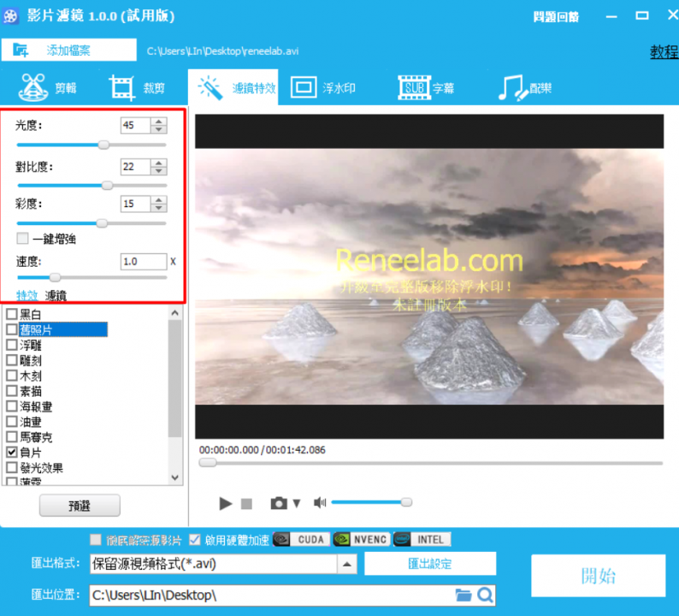Increase saturation with up spinner arrow
The height and width of the screenshot is (616, 679).
(x=159, y=199)
